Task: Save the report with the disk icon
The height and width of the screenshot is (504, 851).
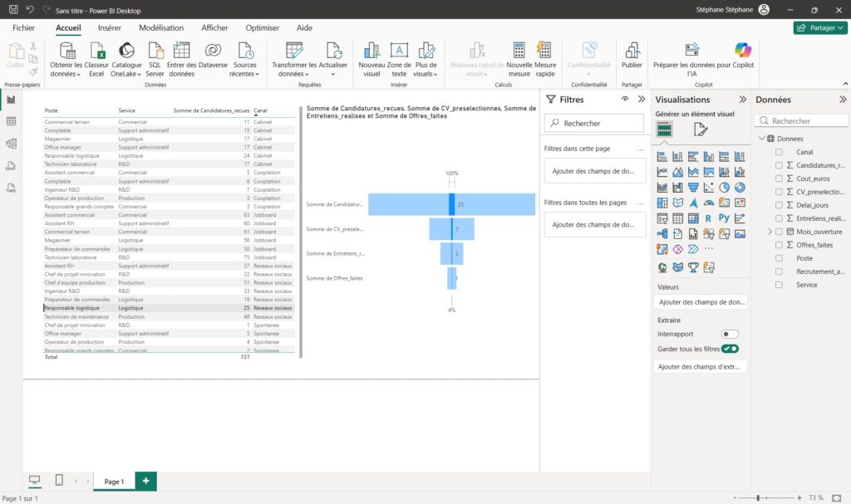Action: point(13,10)
